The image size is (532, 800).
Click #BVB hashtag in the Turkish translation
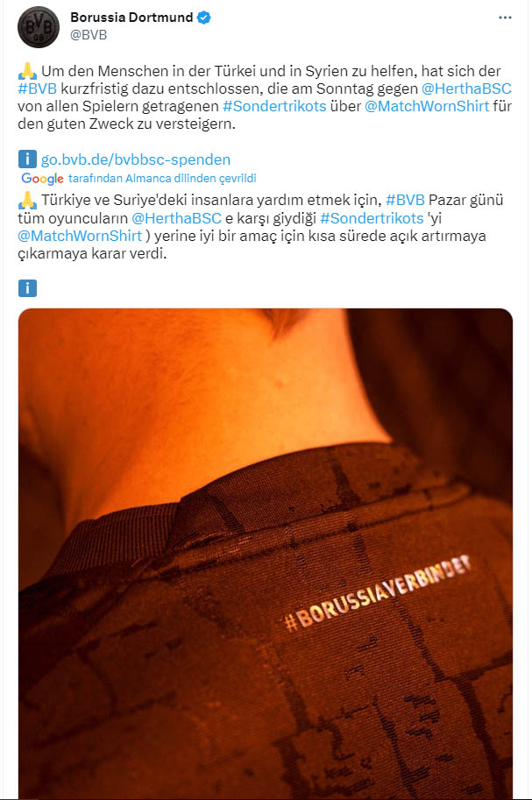pos(406,200)
